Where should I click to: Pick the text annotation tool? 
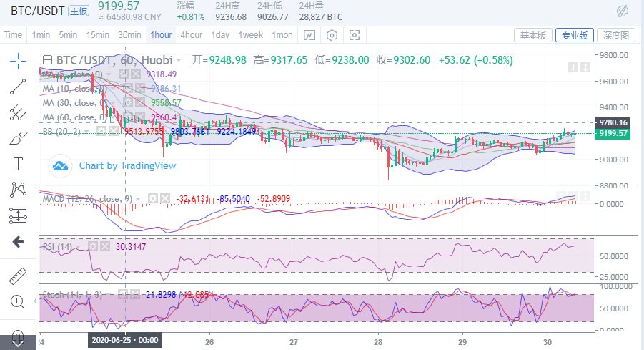tap(18, 164)
